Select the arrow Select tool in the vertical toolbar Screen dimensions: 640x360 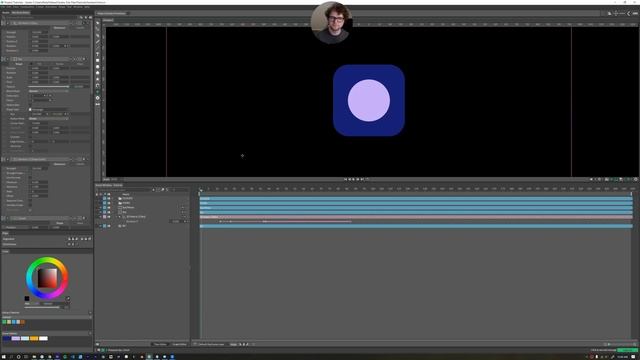98,23
